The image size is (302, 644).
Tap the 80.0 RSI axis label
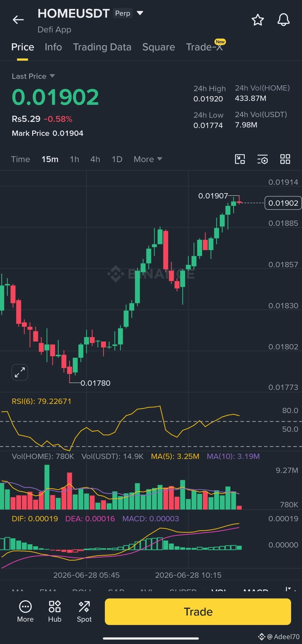click(290, 410)
